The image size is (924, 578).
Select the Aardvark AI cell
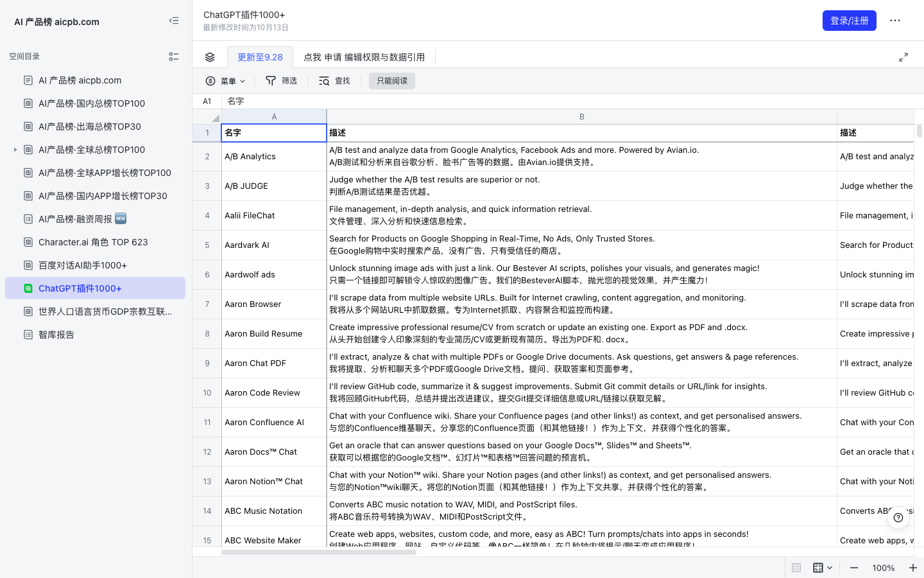pyautogui.click(x=274, y=245)
